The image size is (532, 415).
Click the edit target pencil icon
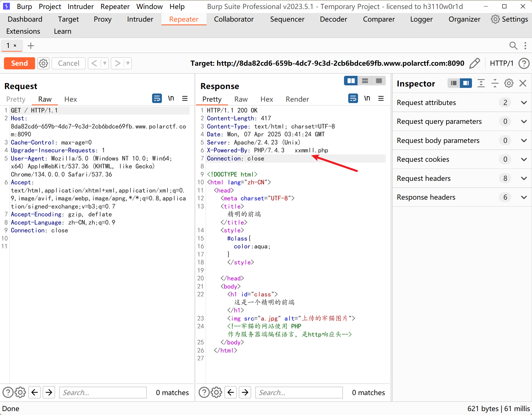pos(474,63)
